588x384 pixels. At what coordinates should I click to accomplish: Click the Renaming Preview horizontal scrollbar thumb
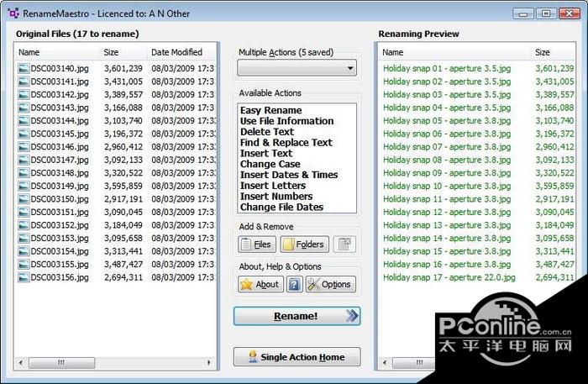point(414,363)
